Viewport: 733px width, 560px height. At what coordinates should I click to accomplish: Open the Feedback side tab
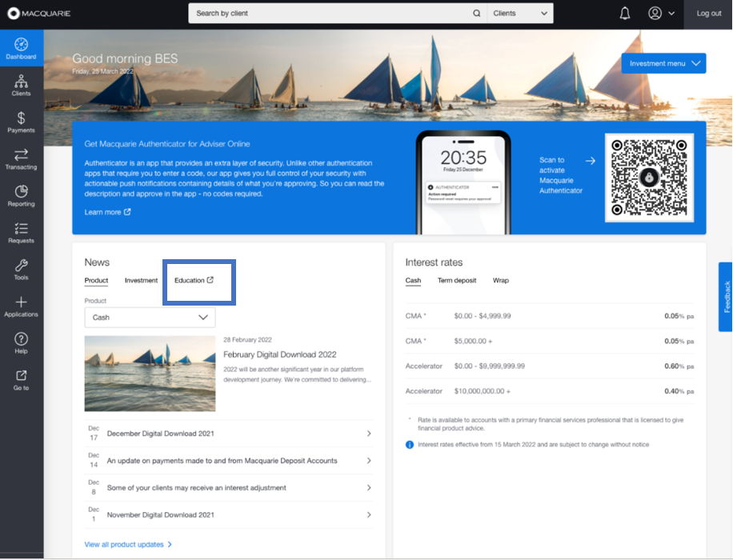726,297
